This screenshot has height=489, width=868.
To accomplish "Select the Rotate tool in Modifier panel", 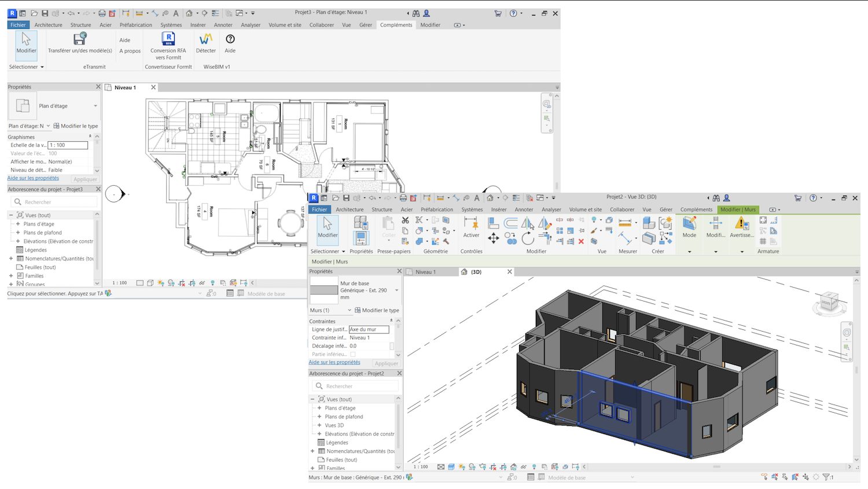I will click(x=528, y=239).
